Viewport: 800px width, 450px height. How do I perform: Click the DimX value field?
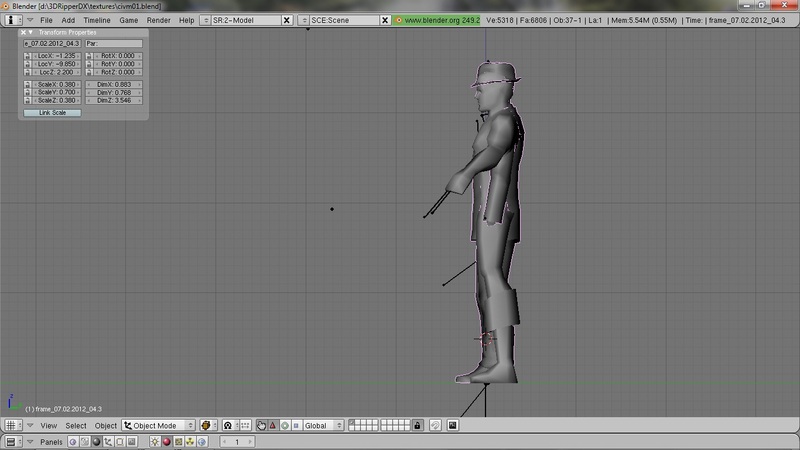pyautogui.click(x=114, y=84)
